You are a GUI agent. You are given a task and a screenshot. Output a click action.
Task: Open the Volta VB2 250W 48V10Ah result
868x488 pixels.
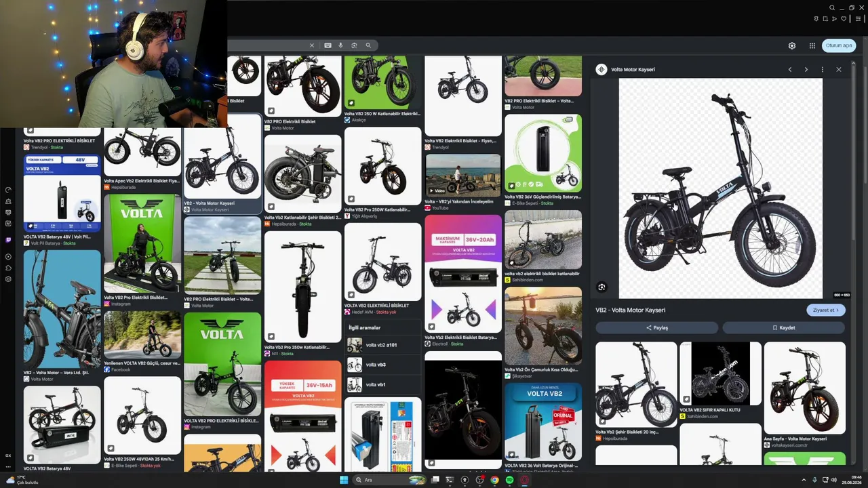point(142,423)
